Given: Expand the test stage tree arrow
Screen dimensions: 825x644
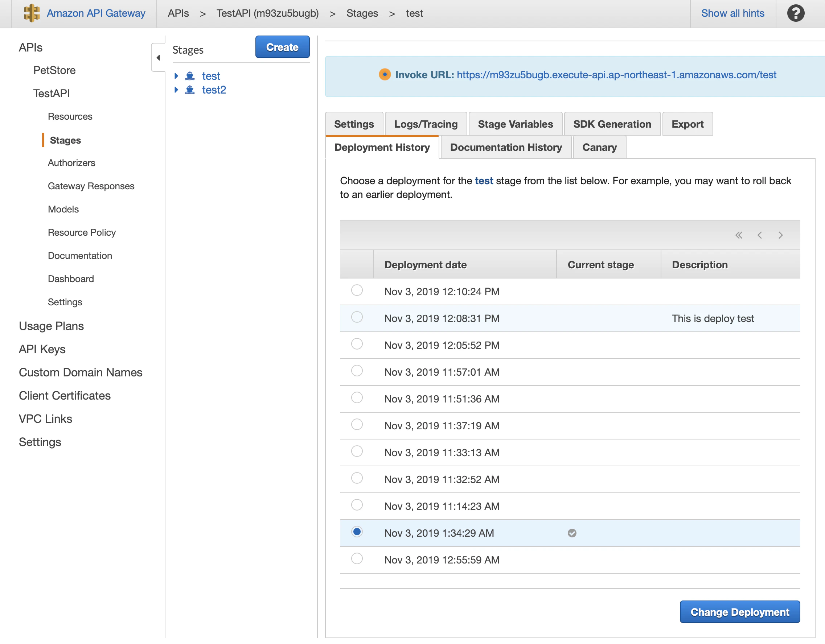Looking at the screenshot, I should tap(176, 75).
